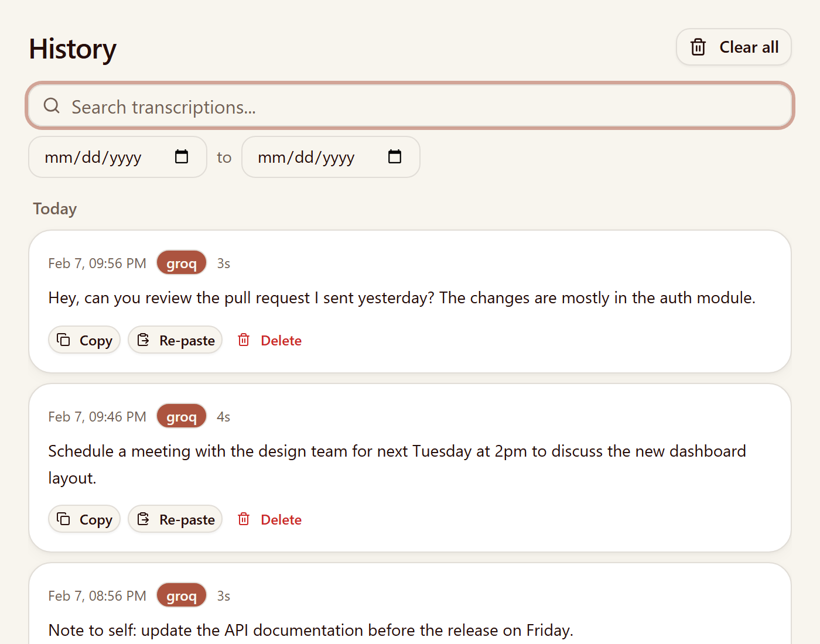
Task: Click the magnifier icon in the search bar
Action: (52, 106)
